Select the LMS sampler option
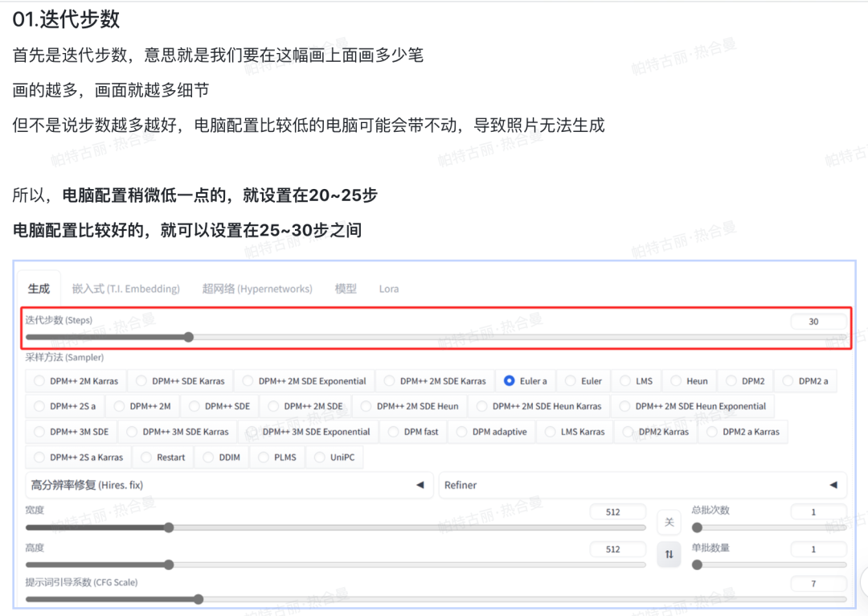The image size is (868, 616). click(x=636, y=381)
